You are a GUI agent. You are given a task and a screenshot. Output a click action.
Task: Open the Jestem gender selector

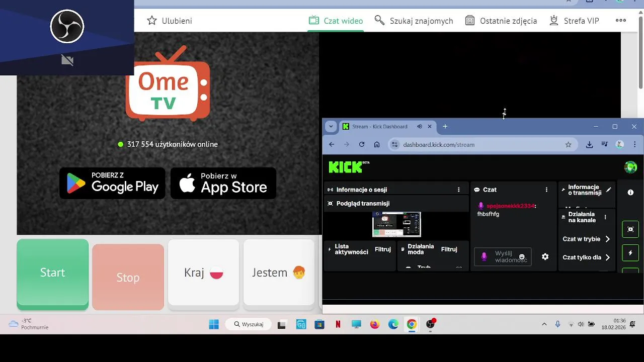coord(279,273)
